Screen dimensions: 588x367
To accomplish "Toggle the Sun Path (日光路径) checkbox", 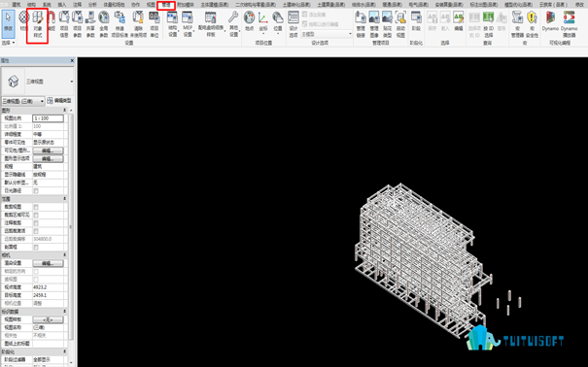I will pyautogui.click(x=36, y=191).
